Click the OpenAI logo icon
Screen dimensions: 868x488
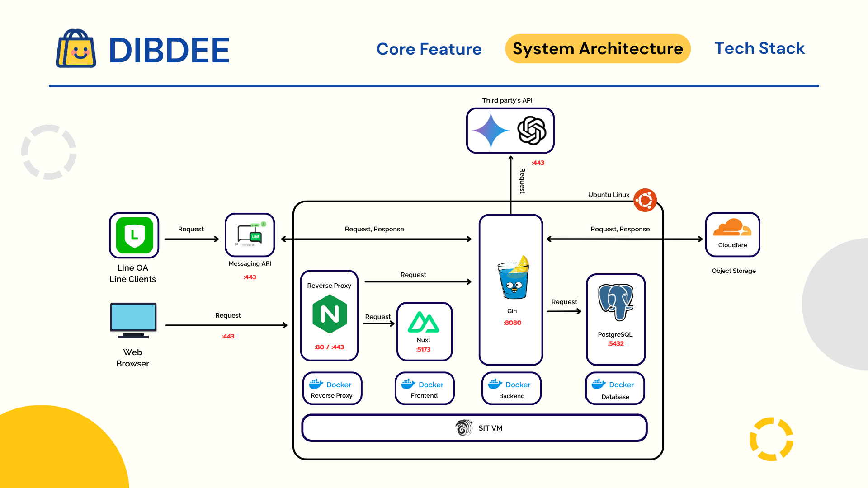[532, 131]
